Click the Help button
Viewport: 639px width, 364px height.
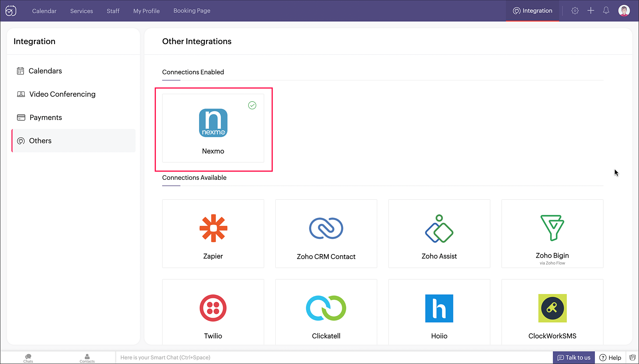pyautogui.click(x=610, y=358)
